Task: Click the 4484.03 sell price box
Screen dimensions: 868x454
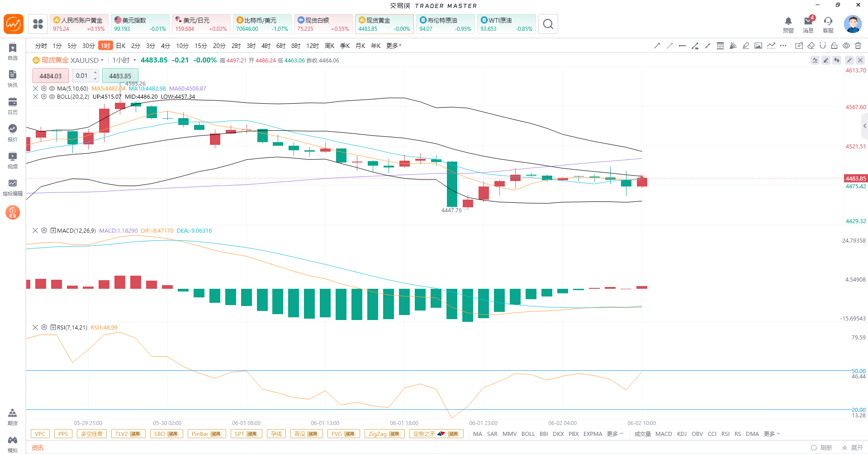Action: [51, 76]
